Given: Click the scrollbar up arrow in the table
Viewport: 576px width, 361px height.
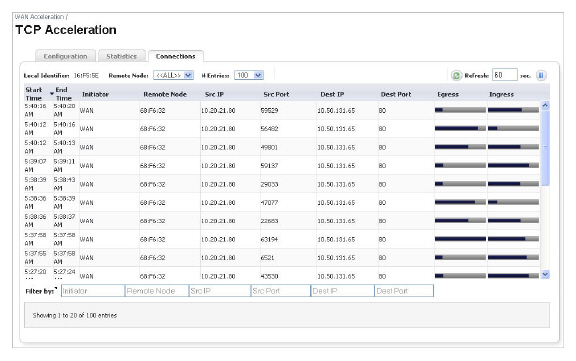Looking at the screenshot, I should click(545, 105).
